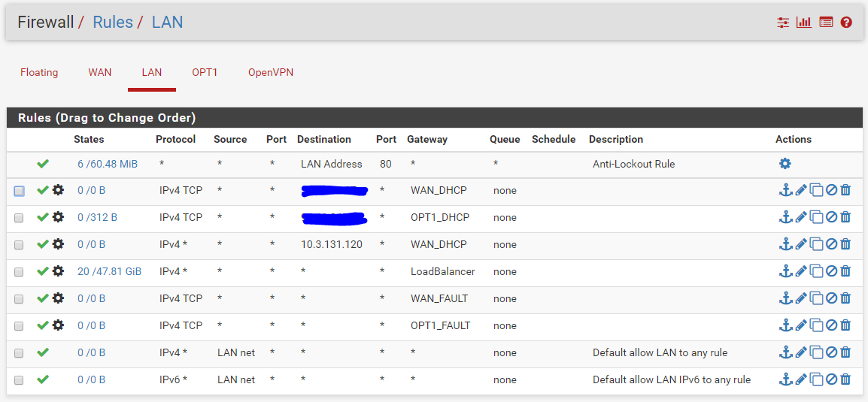Open related settings sliders icon in header
This screenshot has height=402, width=868.
click(x=783, y=23)
